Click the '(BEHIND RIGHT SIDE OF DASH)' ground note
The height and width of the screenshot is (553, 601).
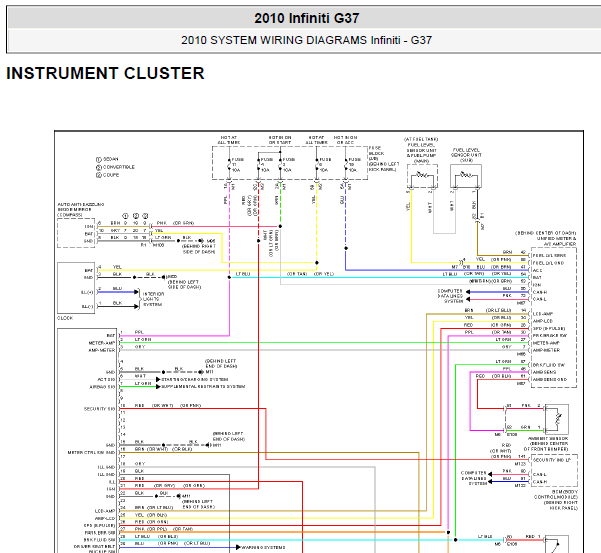pyautogui.click(x=199, y=249)
